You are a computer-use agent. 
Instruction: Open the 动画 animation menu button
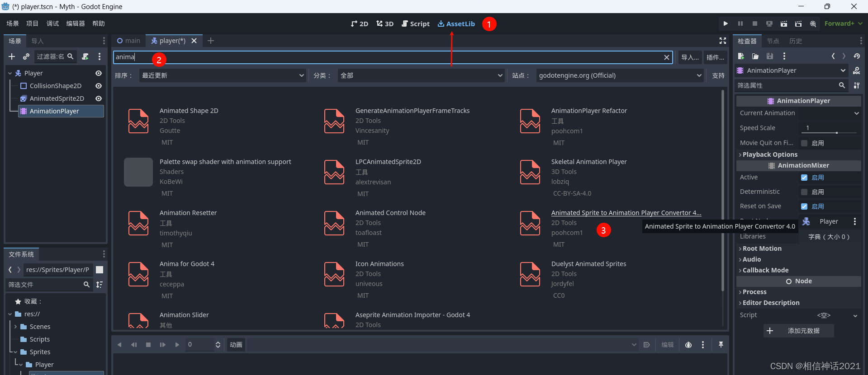pos(236,345)
